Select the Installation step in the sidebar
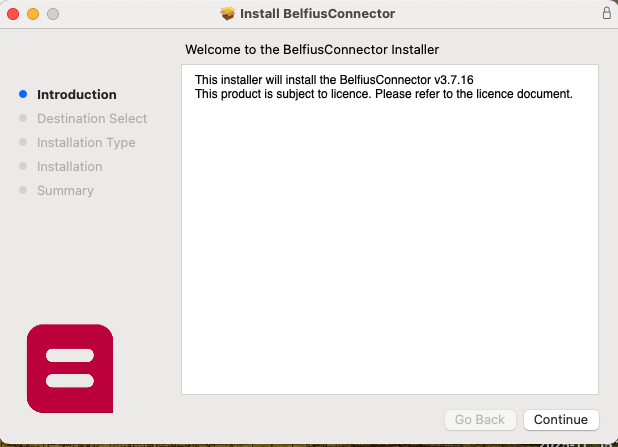Image resolution: width=618 pixels, height=447 pixels. [x=70, y=167]
